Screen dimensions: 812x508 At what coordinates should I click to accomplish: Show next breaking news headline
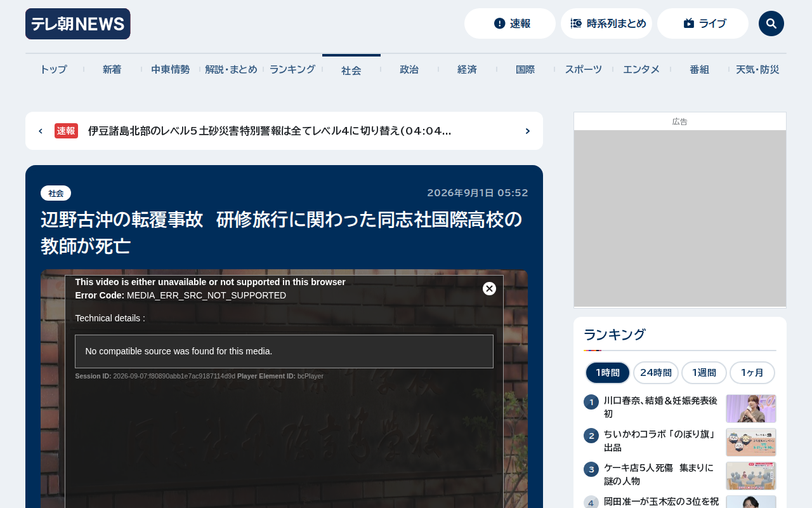click(x=527, y=131)
